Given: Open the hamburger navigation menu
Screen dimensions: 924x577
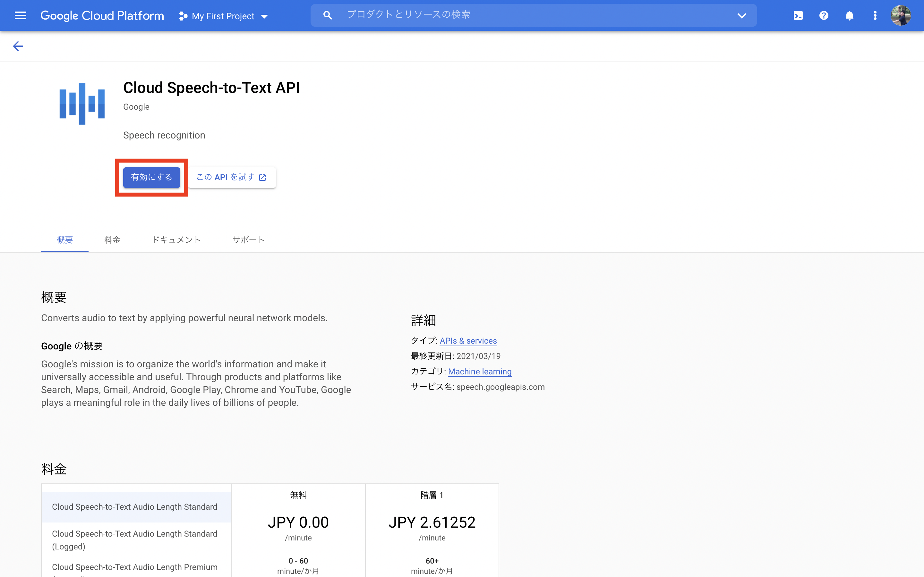Looking at the screenshot, I should 20,16.
